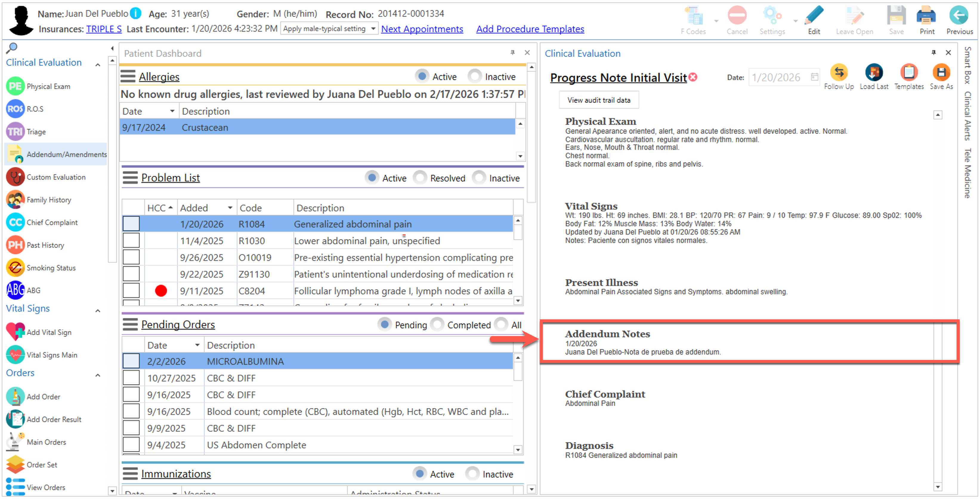980x499 pixels.
Task: Click the Next Appointments link
Action: click(x=422, y=29)
